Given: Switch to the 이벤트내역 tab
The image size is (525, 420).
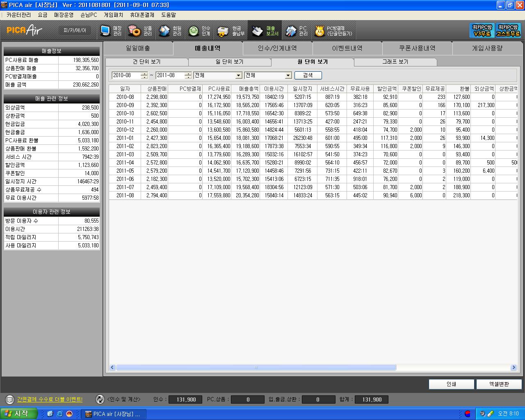Looking at the screenshot, I should (347, 48).
